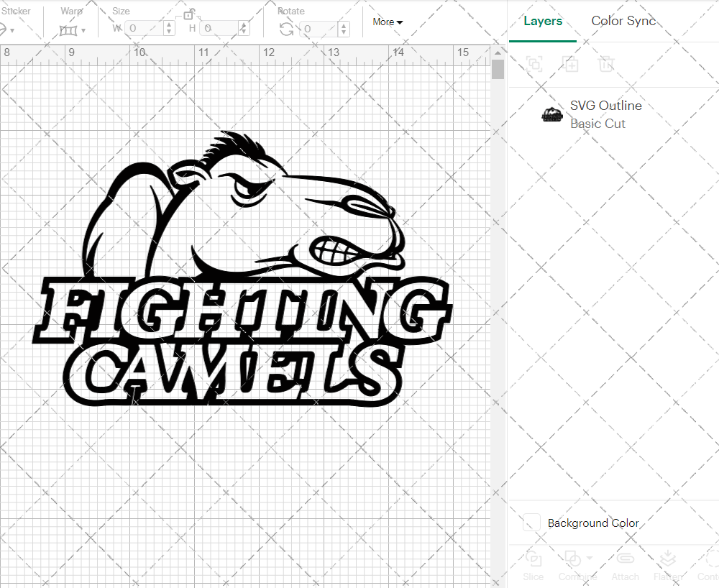Duplicate the layer with the add icon
The image size is (719, 588).
click(x=571, y=65)
